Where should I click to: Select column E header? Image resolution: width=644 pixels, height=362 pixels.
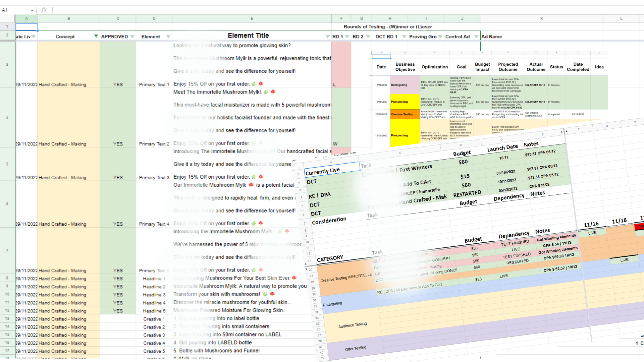(252, 18)
